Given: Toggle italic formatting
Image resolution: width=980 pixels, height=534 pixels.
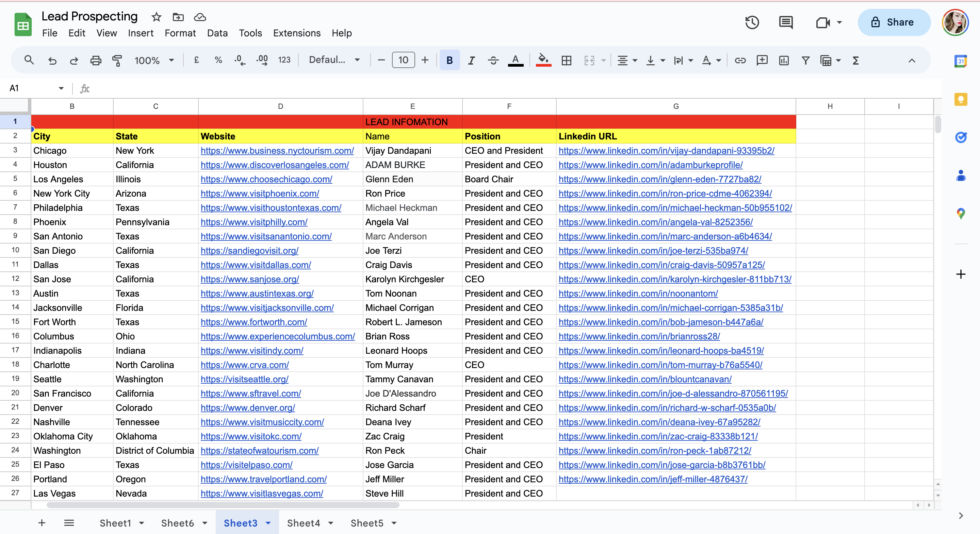Looking at the screenshot, I should coord(471,60).
